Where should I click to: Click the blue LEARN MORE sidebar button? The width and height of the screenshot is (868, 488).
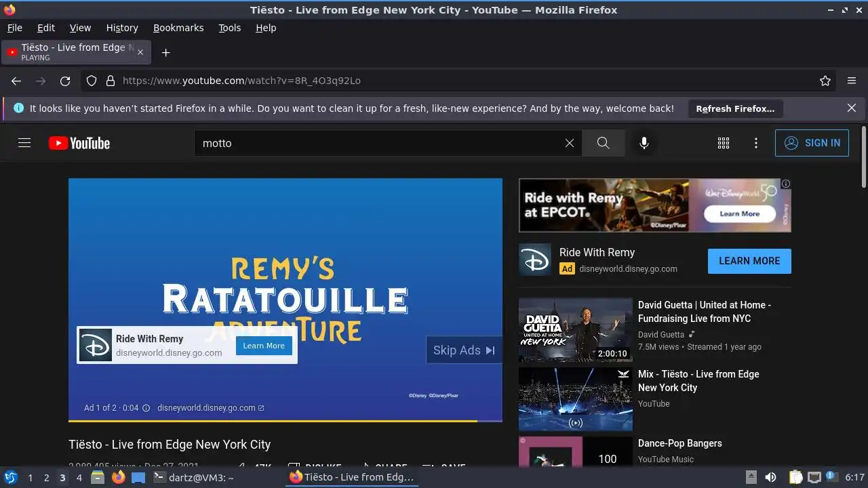[749, 261]
